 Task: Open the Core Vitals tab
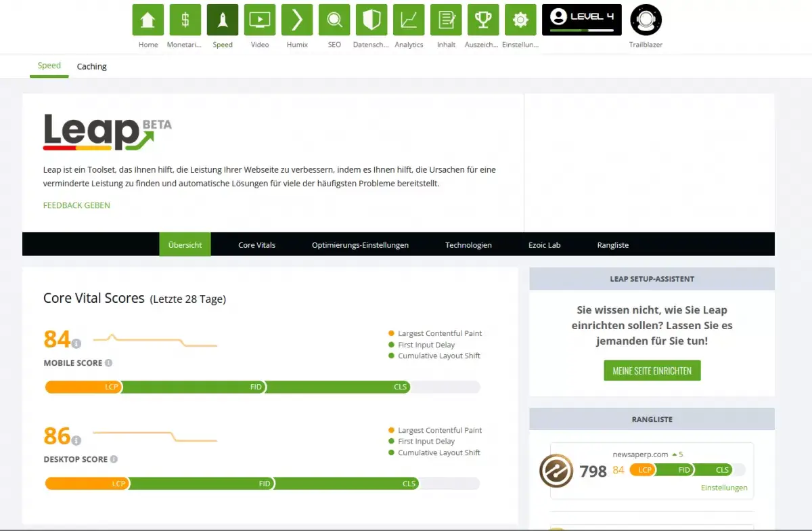[256, 245]
